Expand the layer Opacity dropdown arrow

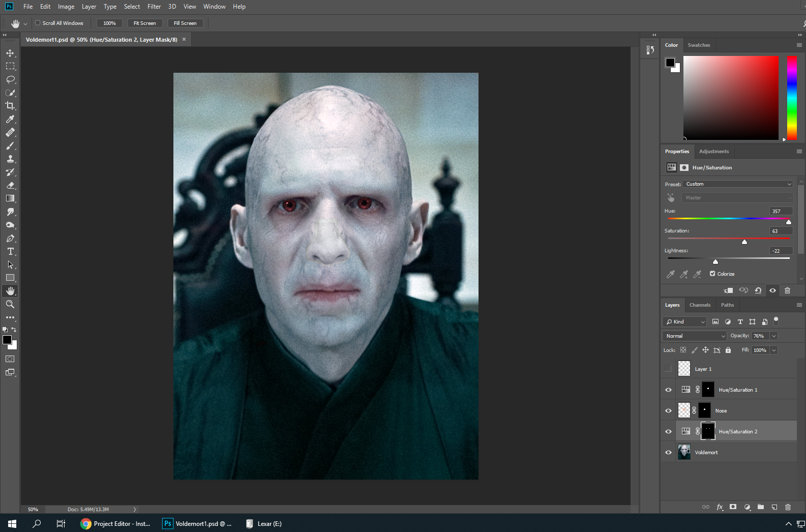tap(773, 336)
